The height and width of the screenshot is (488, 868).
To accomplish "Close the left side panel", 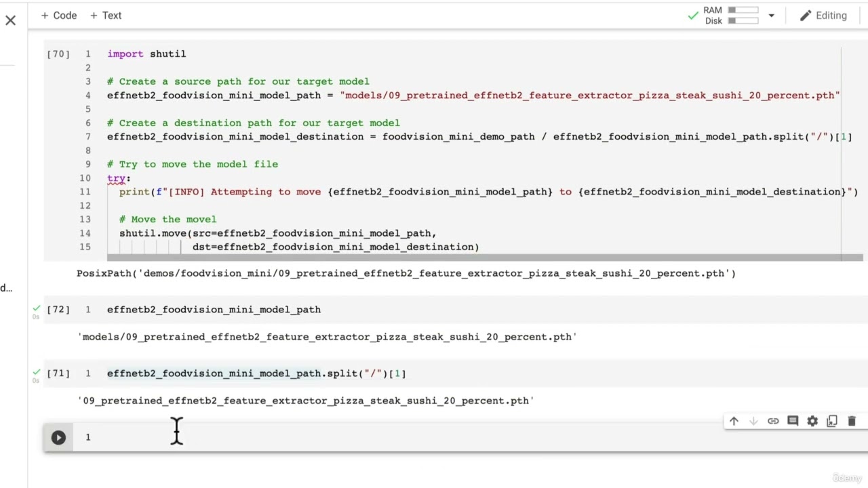I will [10, 20].
